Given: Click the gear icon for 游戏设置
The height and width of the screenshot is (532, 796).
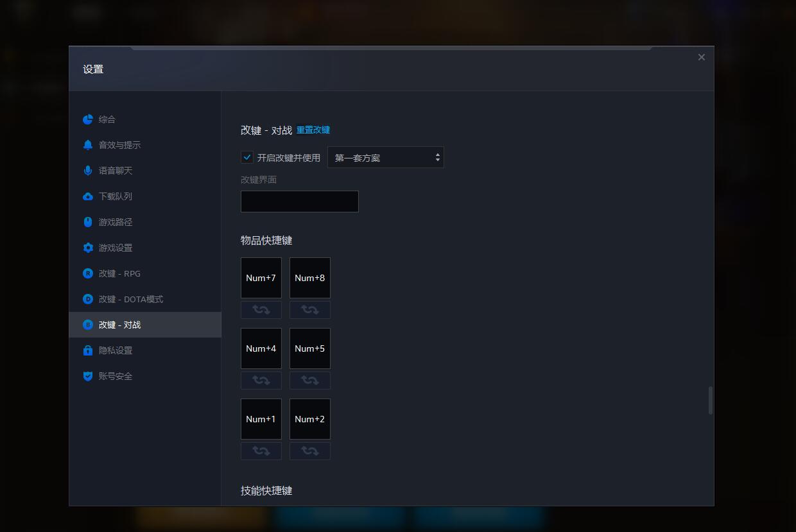Looking at the screenshot, I should (88, 248).
